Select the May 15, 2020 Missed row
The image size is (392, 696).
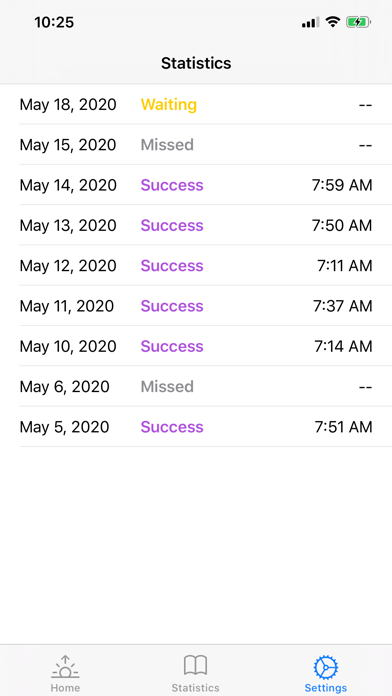[x=196, y=144]
